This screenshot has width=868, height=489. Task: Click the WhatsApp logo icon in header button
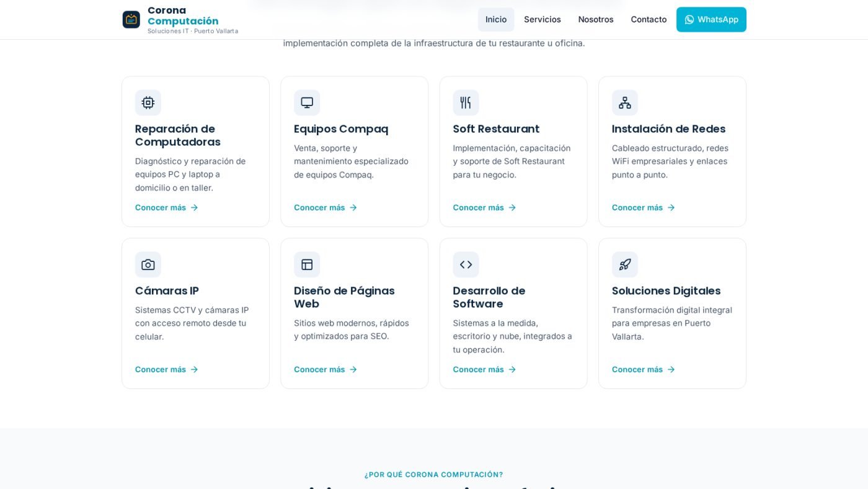click(689, 19)
